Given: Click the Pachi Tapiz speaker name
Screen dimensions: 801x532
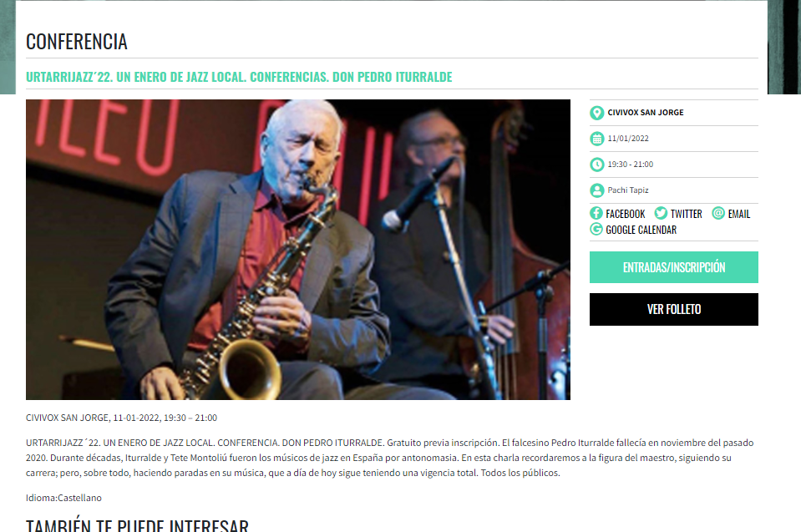Looking at the screenshot, I should pyautogui.click(x=628, y=190).
